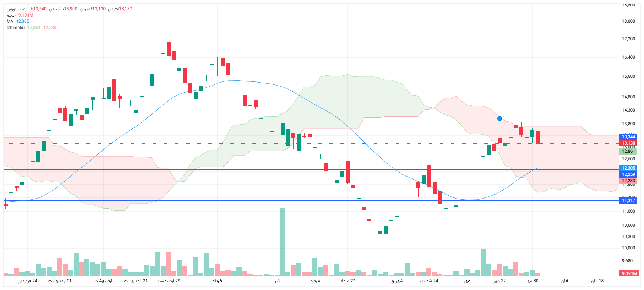Click the 11,317 support line price label
644x290 pixels.
[628, 200]
